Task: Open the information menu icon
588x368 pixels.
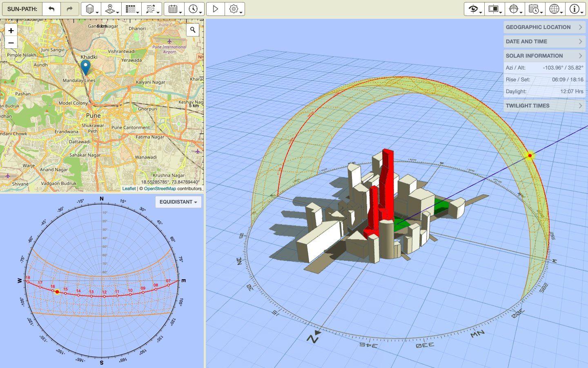Action: point(575,9)
